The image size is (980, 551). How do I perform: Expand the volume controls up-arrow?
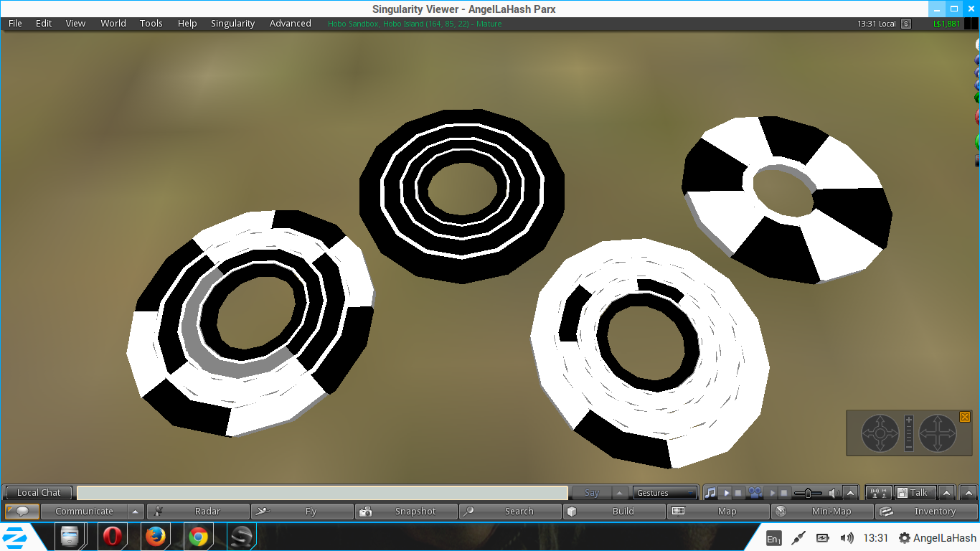(850, 493)
